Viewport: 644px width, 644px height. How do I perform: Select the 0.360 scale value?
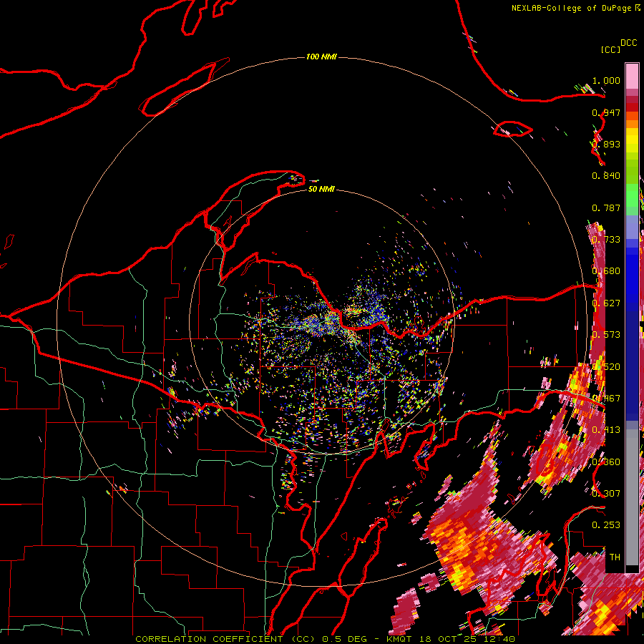(606, 462)
